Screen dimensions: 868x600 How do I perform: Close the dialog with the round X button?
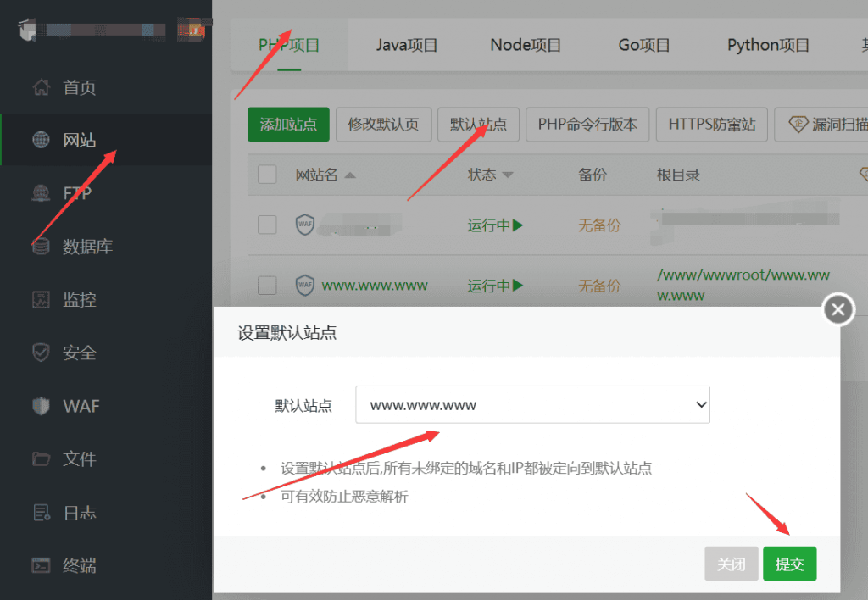(838, 309)
